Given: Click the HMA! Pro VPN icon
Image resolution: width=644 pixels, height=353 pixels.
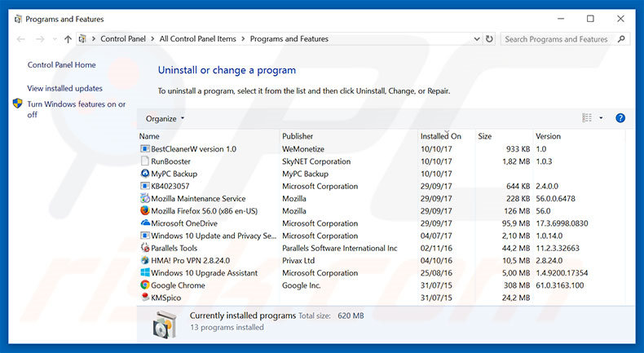Looking at the screenshot, I should click(x=144, y=260).
